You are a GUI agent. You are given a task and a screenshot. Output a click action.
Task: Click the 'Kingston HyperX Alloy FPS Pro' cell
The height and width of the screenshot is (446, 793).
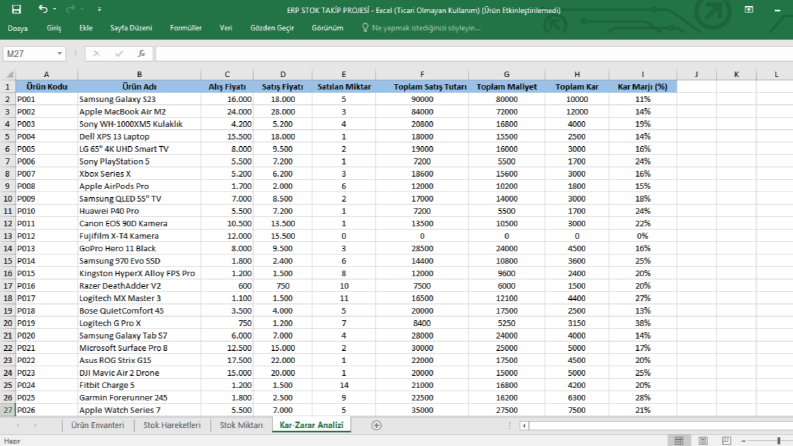[x=139, y=274]
